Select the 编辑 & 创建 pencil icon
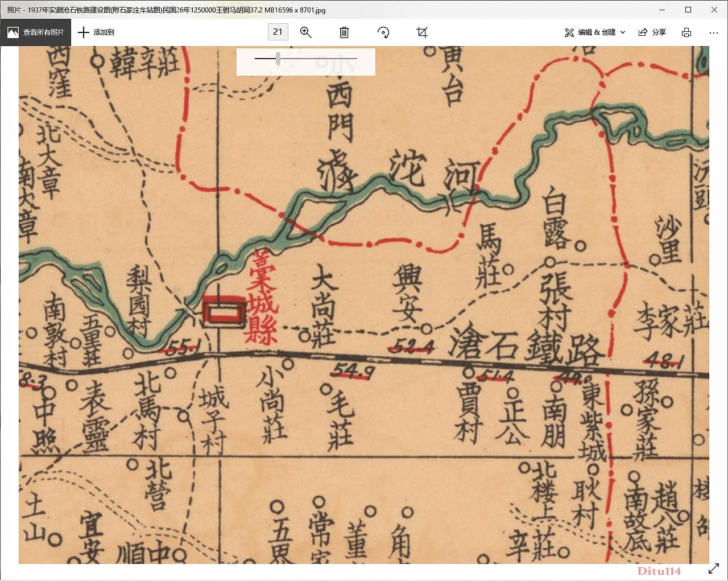The width and height of the screenshot is (728, 581). 569,32
